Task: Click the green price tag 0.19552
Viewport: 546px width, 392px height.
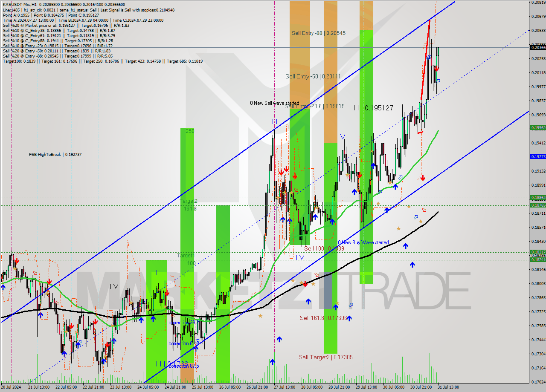Action: pyautogui.click(x=537, y=127)
